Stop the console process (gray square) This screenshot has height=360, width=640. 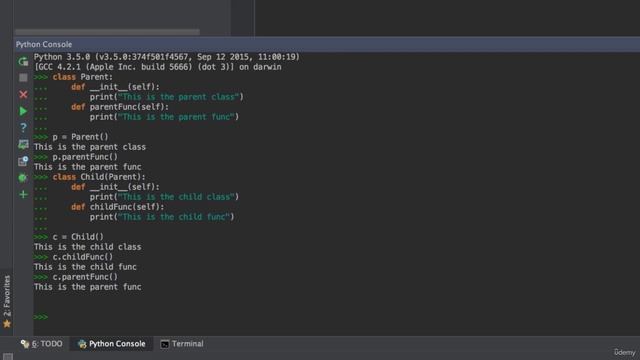coord(23,78)
